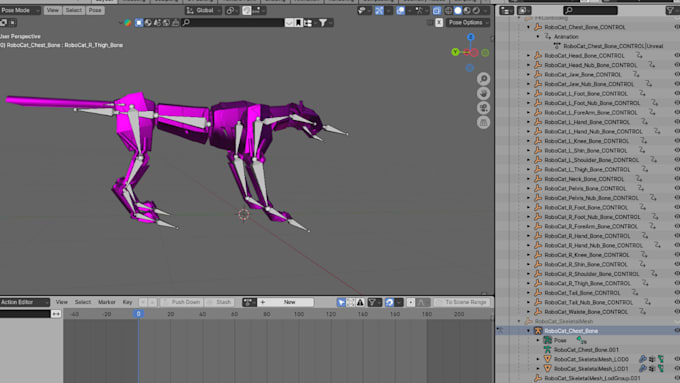
Task: Open the View menu in viewport header
Action: 52,10
